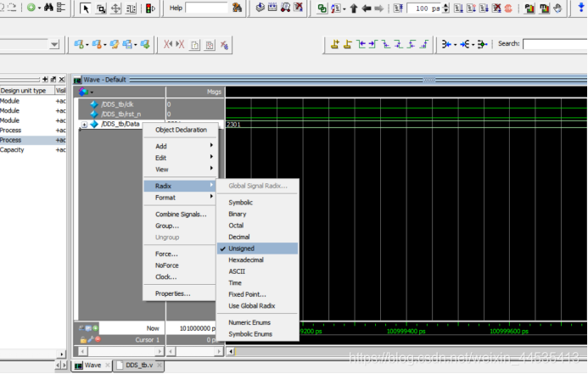Click the X-left wave edit icon
The image size is (588, 374).
point(167,45)
